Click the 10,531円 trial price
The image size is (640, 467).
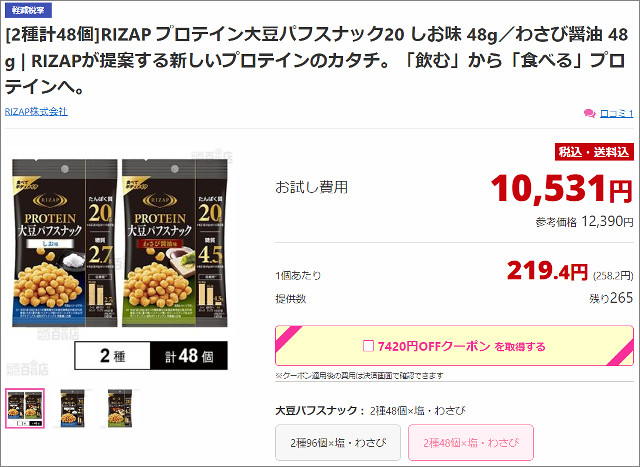[x=562, y=189]
